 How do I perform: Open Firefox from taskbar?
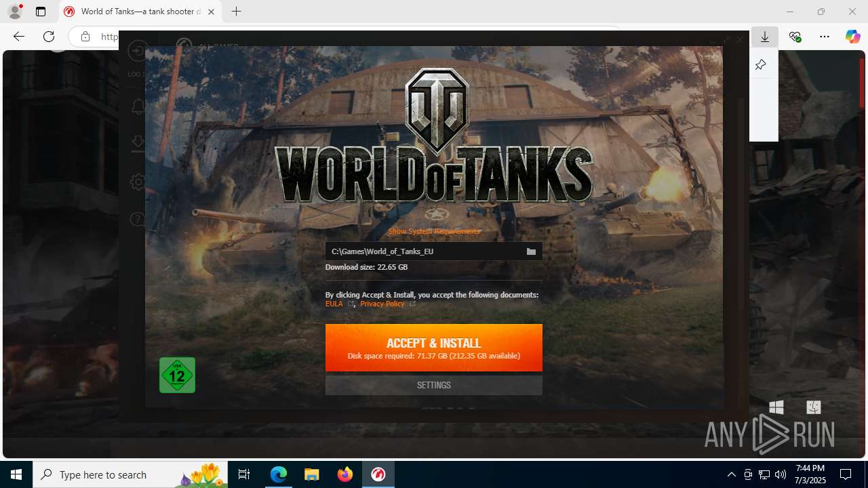pyautogui.click(x=345, y=474)
